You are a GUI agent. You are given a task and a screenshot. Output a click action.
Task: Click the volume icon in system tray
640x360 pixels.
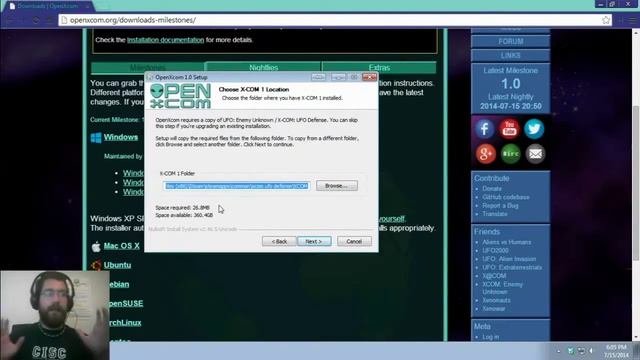click(591, 351)
